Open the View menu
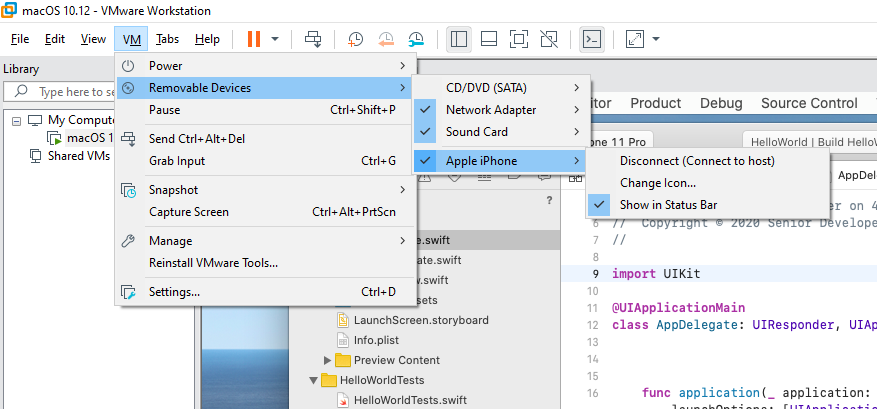Viewport: 877px width, 409px height. pyautogui.click(x=93, y=39)
